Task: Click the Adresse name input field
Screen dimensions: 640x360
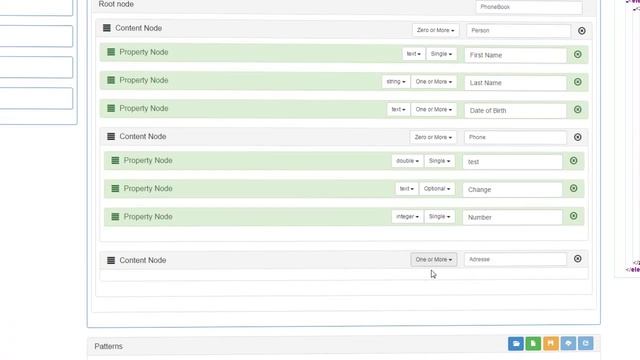Action: [516, 259]
